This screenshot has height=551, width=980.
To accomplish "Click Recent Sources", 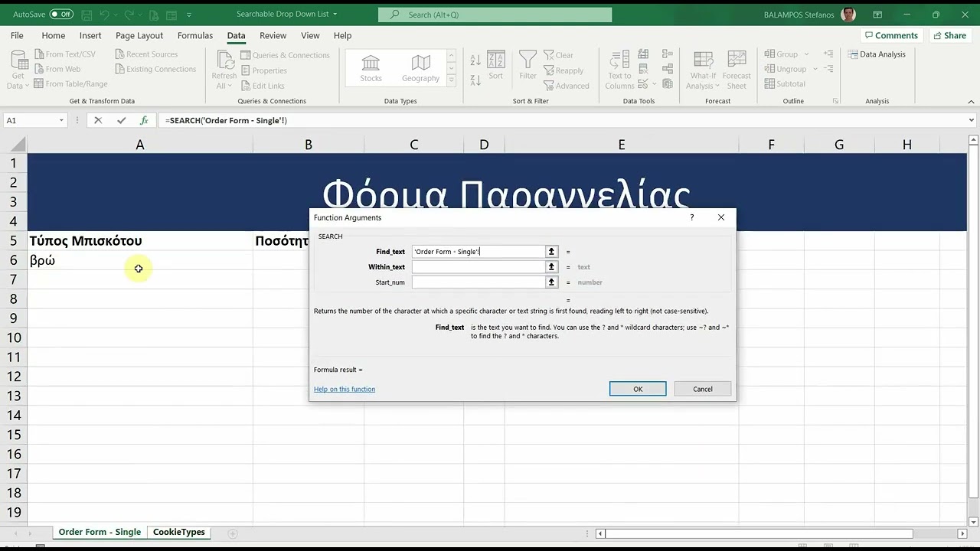I will point(146,54).
